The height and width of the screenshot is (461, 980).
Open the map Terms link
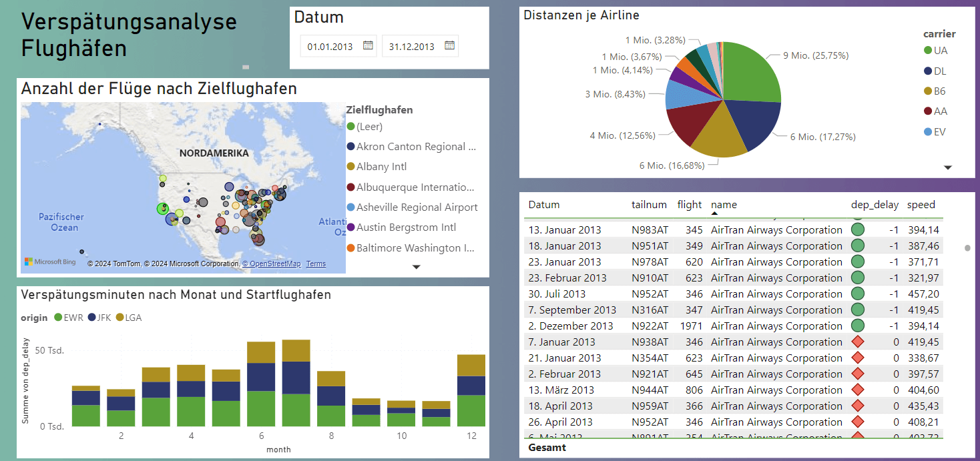tap(316, 264)
